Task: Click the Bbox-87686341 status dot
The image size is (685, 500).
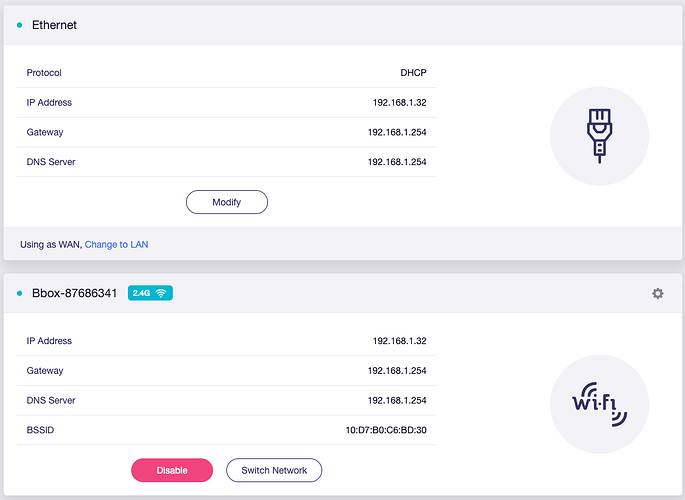Action: pyautogui.click(x=19, y=293)
